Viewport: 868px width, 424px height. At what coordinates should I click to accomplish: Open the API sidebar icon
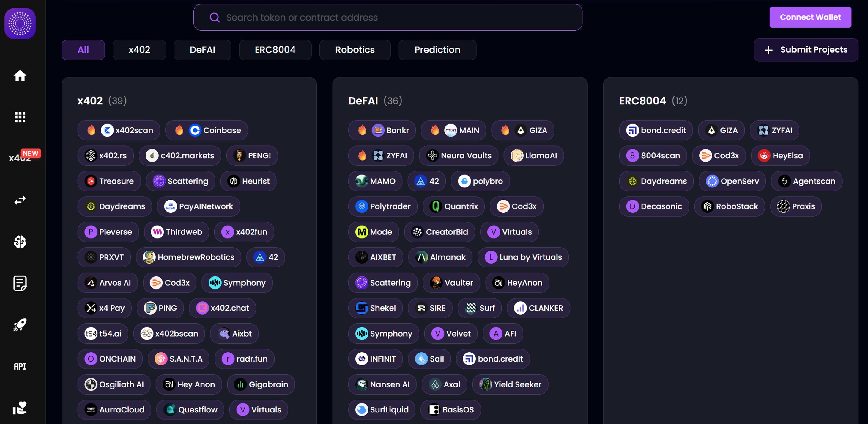click(x=20, y=366)
